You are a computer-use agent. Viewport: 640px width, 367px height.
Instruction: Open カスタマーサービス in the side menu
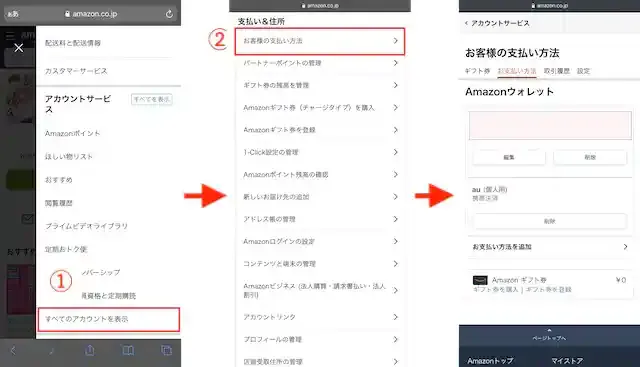[76, 71]
